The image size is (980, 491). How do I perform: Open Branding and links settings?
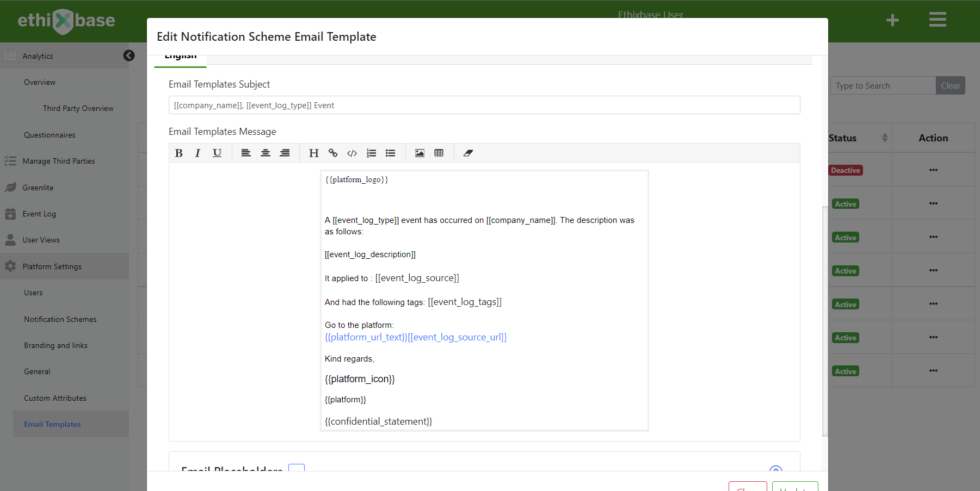click(x=56, y=345)
